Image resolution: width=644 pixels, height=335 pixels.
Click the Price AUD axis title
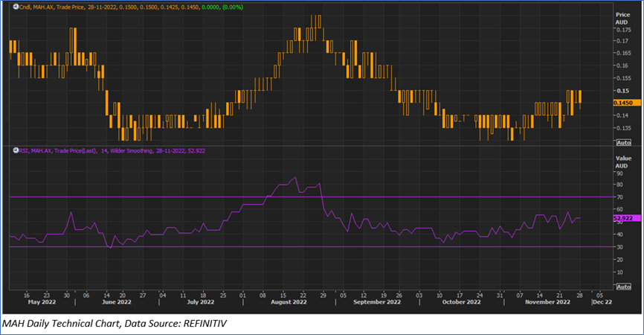coord(622,19)
